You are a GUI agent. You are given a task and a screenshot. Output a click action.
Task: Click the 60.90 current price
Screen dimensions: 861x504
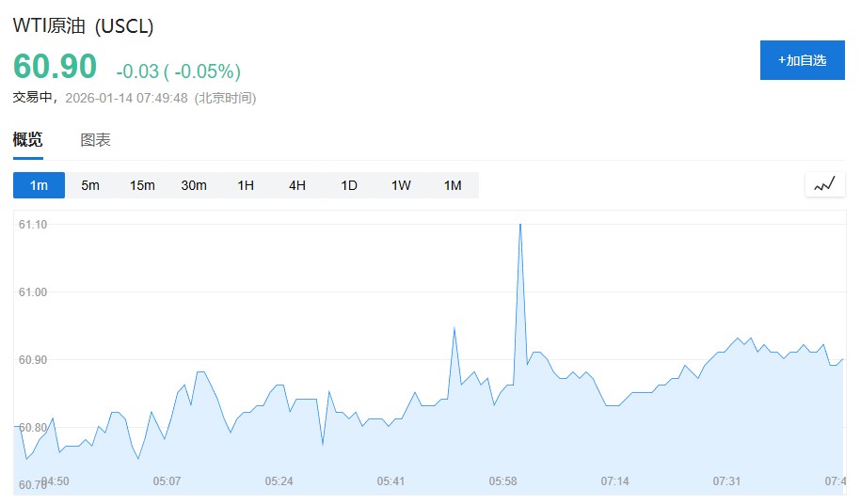55,67
